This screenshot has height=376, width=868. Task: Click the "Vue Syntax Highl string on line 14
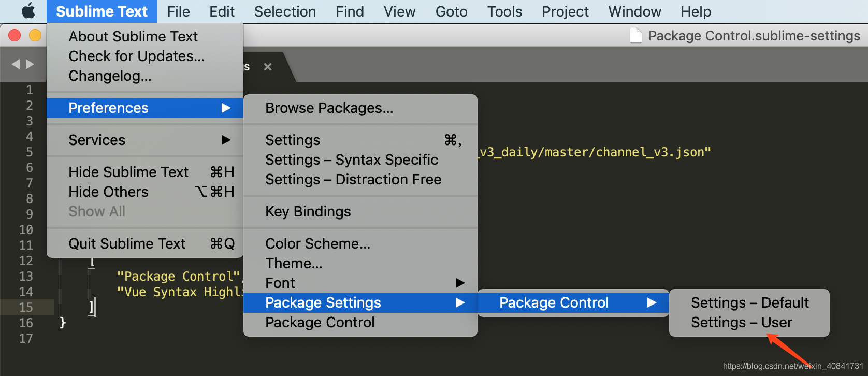(x=180, y=292)
